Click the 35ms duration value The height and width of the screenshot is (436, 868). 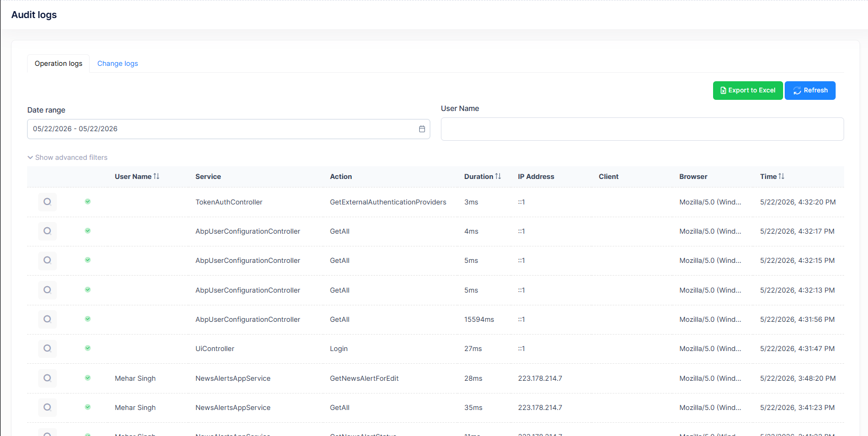473,408
